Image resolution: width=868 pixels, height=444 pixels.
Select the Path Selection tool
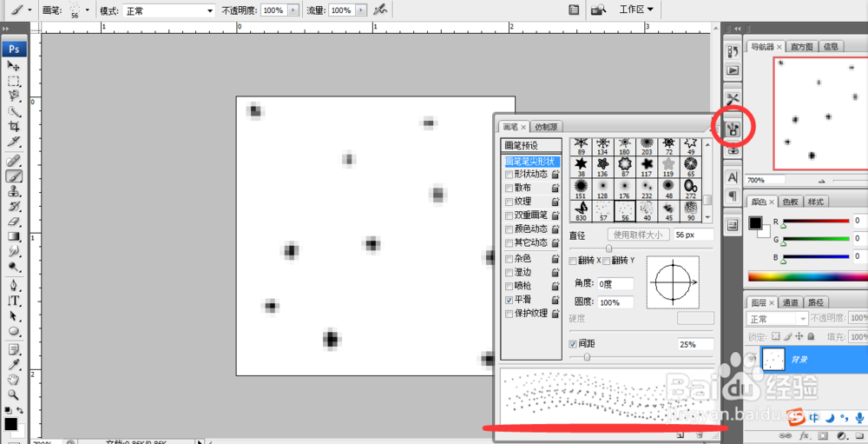(14, 316)
